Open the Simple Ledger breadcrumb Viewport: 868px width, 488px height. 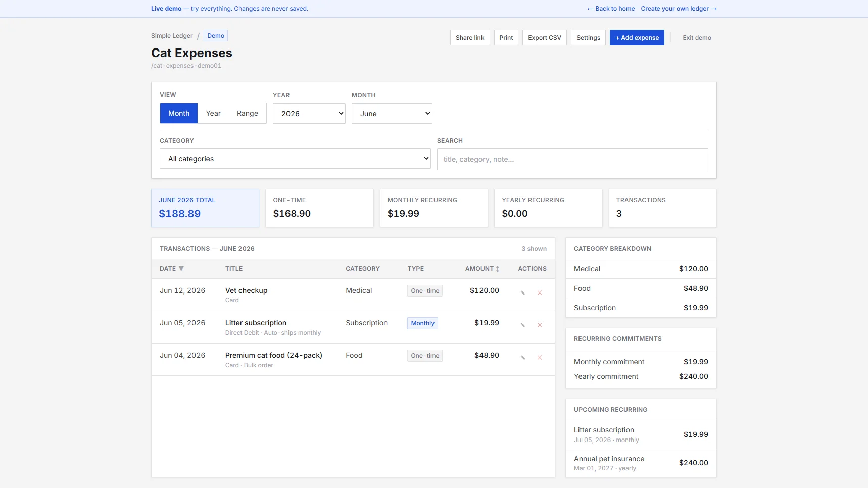[172, 36]
